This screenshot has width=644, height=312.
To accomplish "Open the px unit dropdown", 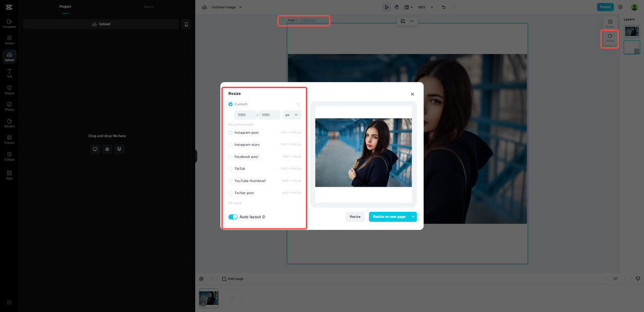I will pyautogui.click(x=292, y=115).
